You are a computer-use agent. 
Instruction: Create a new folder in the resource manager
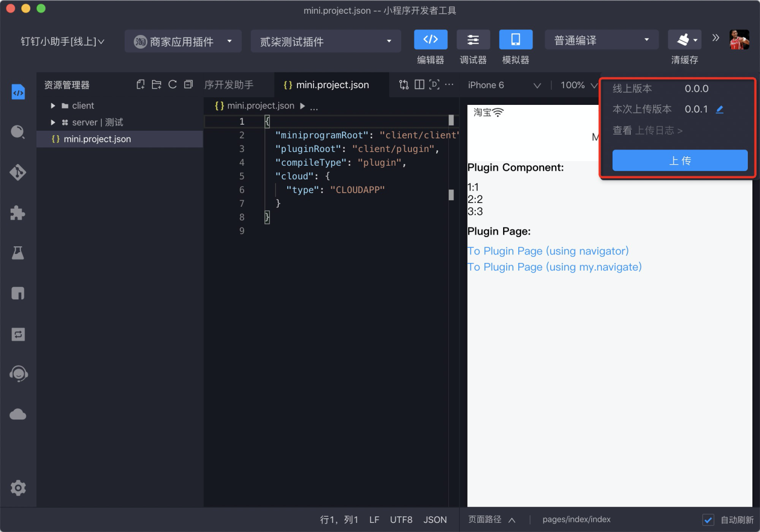tap(157, 85)
